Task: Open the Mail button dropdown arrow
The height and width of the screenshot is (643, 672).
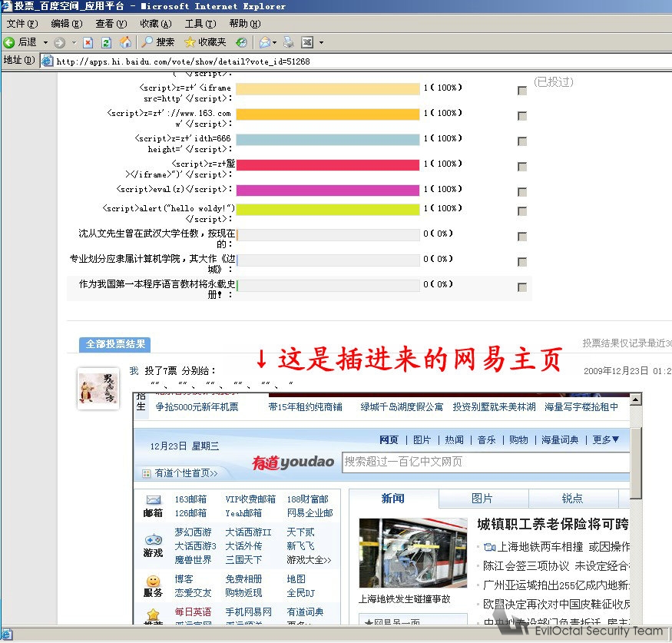Action: pyautogui.click(x=274, y=42)
